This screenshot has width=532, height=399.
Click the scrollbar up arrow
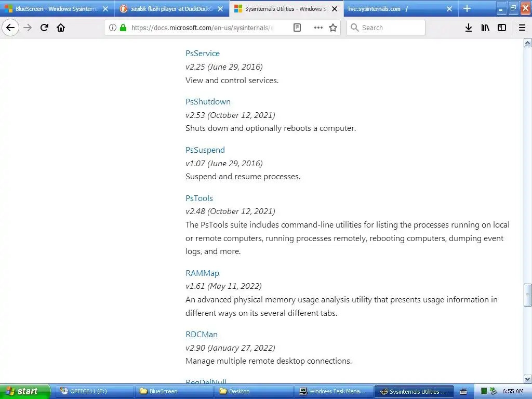[528, 43]
